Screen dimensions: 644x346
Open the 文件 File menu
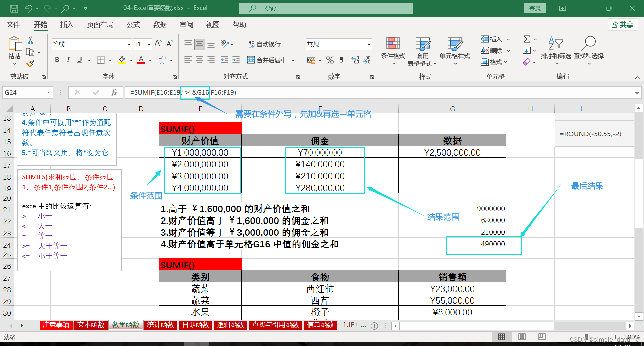(13, 24)
